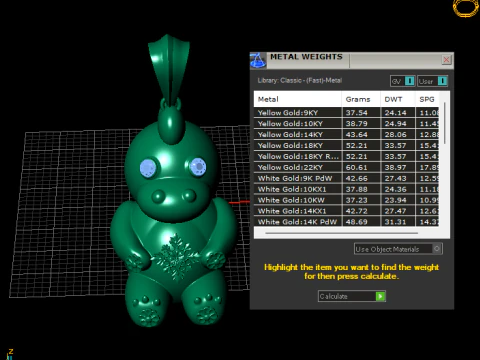Click the 60.61 grams value
Viewport: 480px width, 360px height.
point(356,167)
